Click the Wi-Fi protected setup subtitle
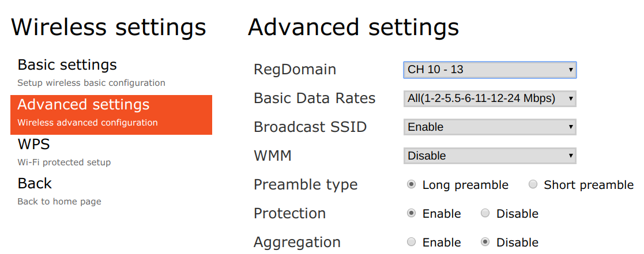 (x=64, y=162)
